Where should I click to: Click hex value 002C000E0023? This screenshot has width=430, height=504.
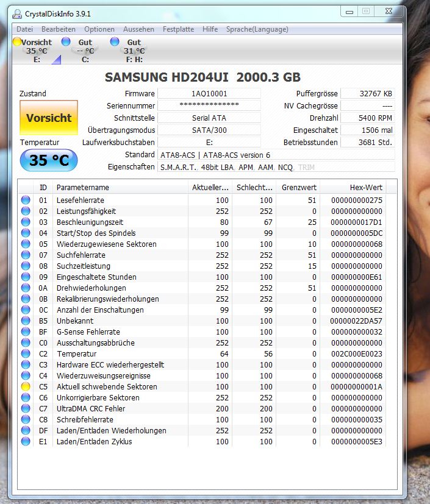[x=357, y=353]
